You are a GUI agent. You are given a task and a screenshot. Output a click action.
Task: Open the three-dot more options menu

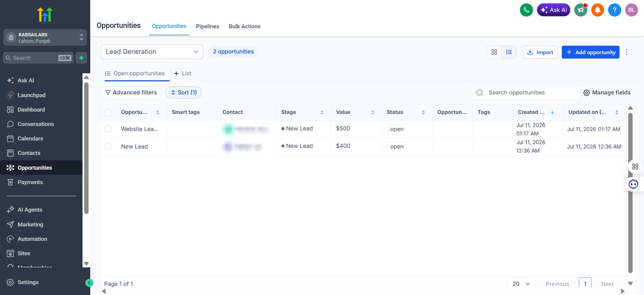click(x=626, y=52)
